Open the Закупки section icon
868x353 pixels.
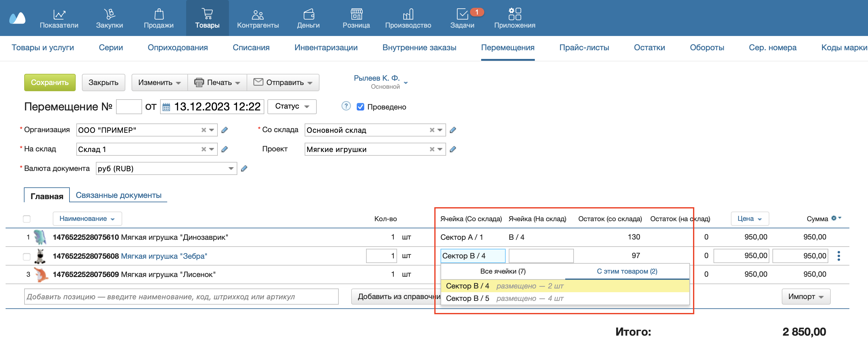point(109,15)
